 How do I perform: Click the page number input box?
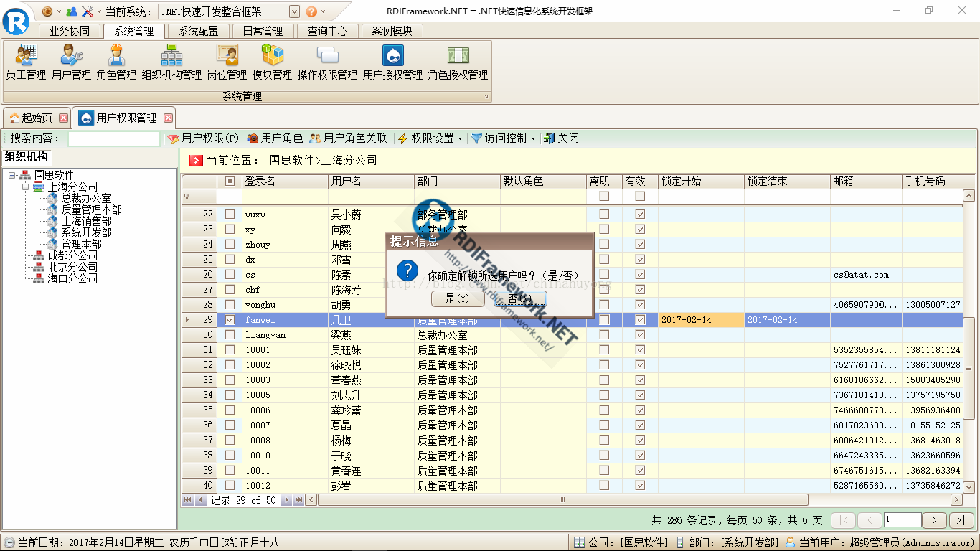(903, 520)
